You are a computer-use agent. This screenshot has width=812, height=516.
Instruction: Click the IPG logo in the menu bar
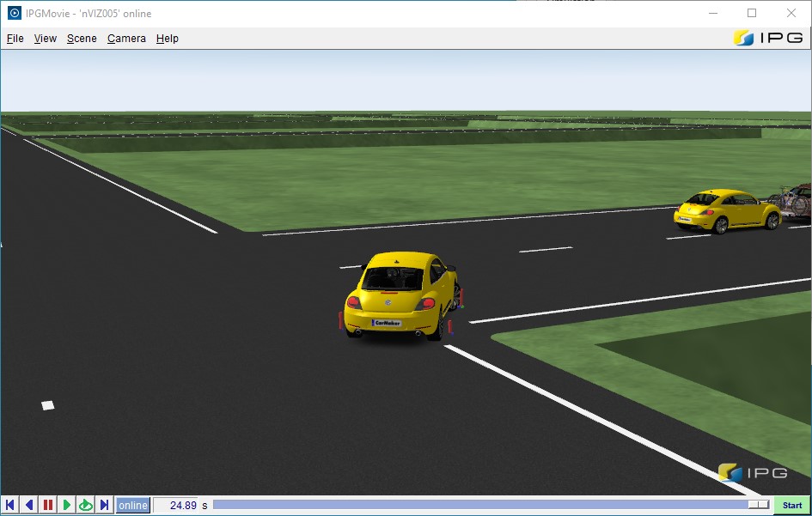click(768, 38)
